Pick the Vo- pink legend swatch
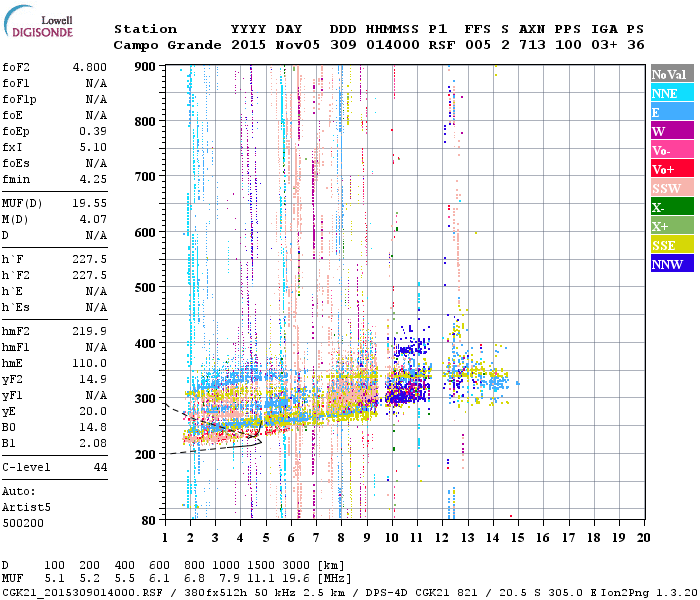 [672, 150]
